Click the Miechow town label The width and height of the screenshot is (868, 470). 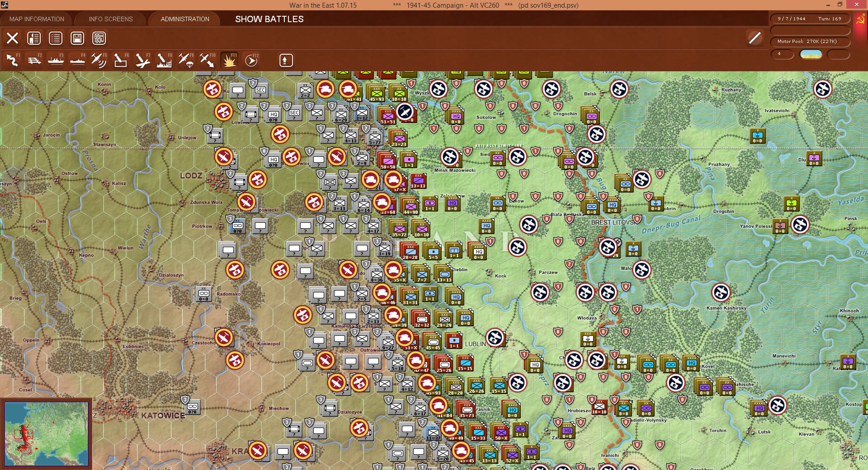[x=279, y=409]
